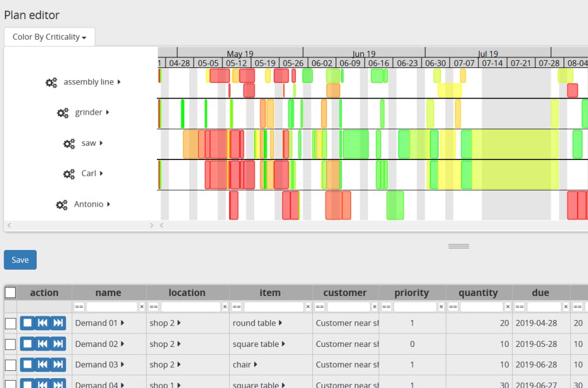Click the gears icon beside Antonio
The height and width of the screenshot is (388, 588).
[61, 205]
